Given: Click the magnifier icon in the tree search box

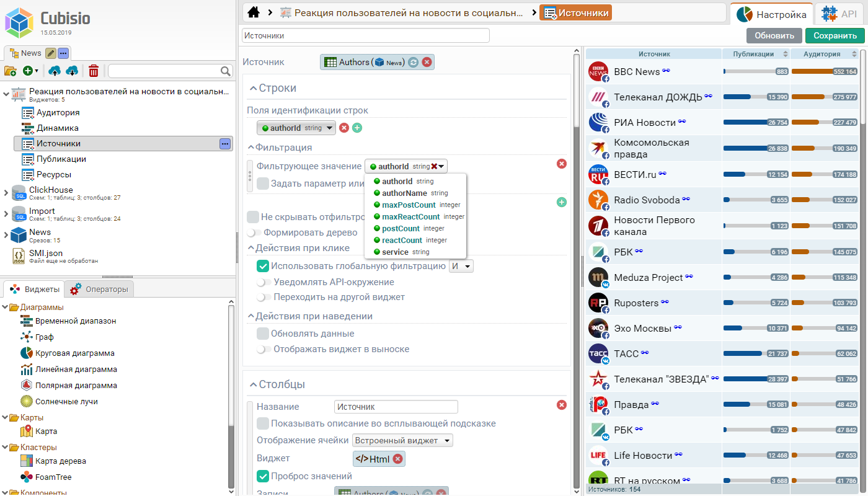Looking at the screenshot, I should (226, 71).
